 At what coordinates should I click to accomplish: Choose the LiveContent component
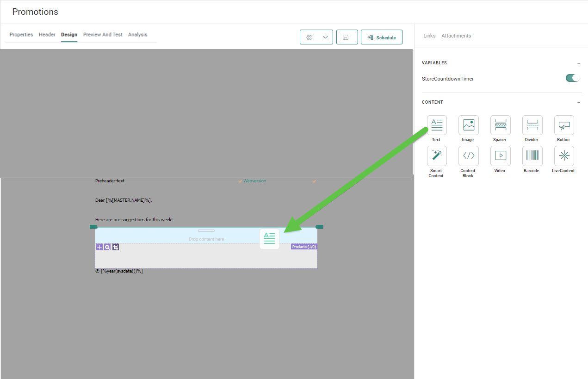pyautogui.click(x=563, y=156)
